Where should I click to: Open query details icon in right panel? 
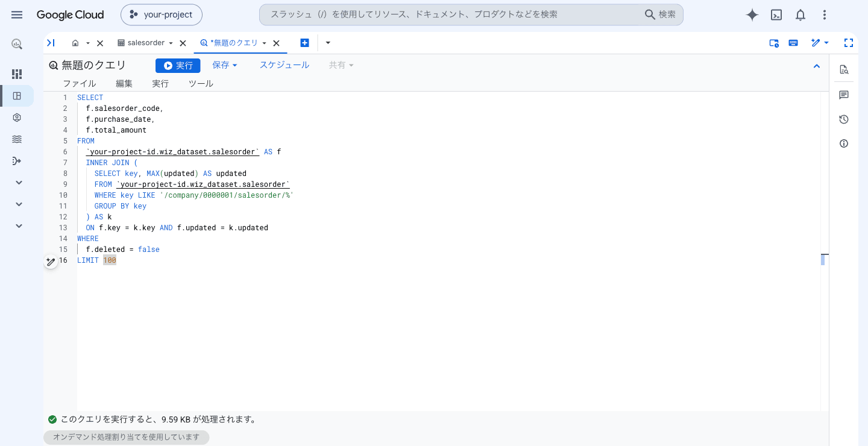(844, 69)
